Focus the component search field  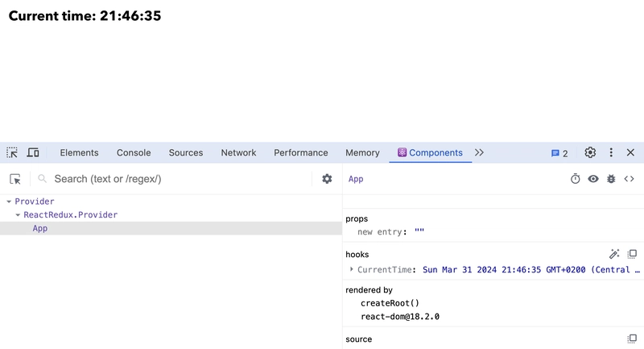click(x=180, y=179)
